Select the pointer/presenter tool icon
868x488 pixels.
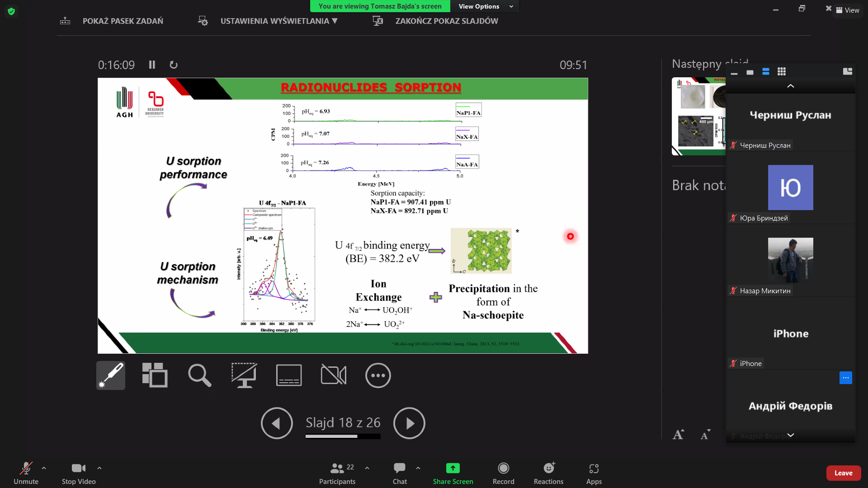click(x=110, y=375)
